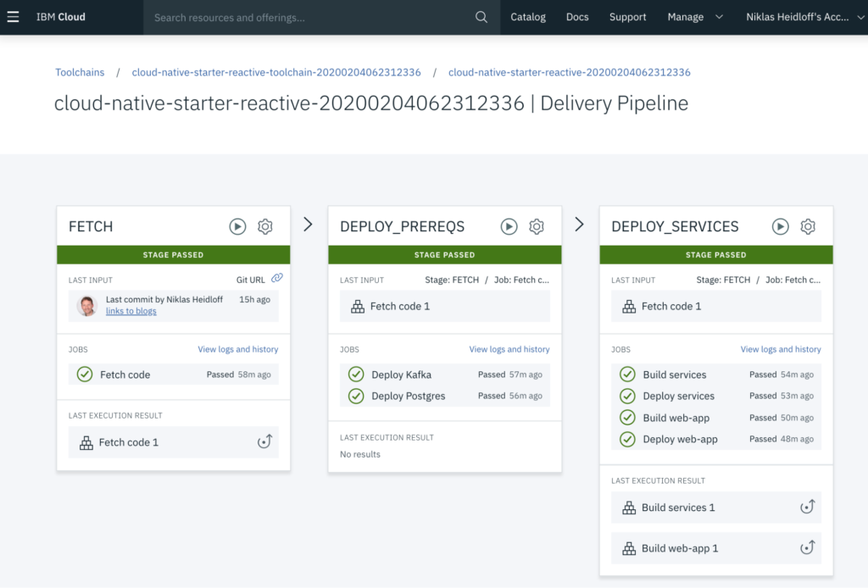Image resolution: width=868 pixels, height=588 pixels.
Task: Open FETCH stage settings gear
Action: [265, 226]
